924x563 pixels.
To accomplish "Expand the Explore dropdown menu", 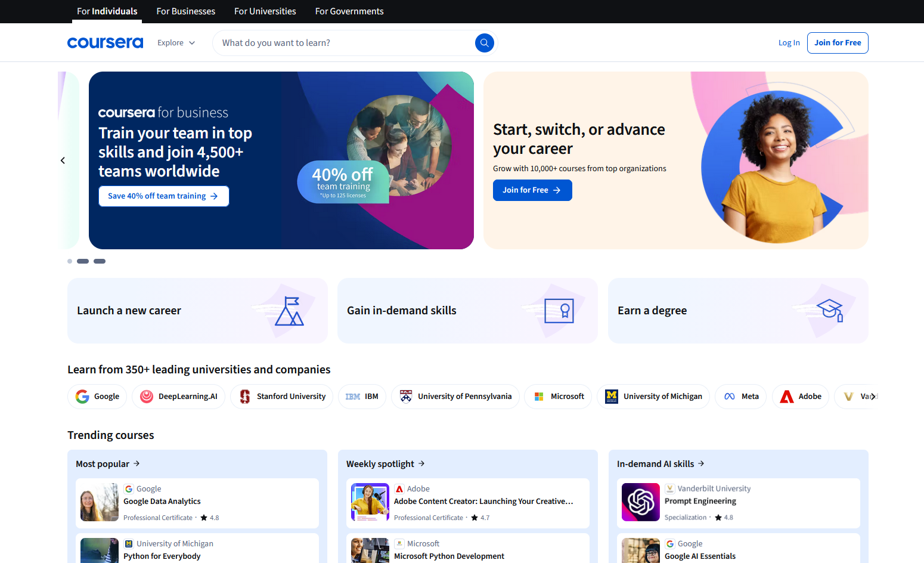I will [x=176, y=43].
